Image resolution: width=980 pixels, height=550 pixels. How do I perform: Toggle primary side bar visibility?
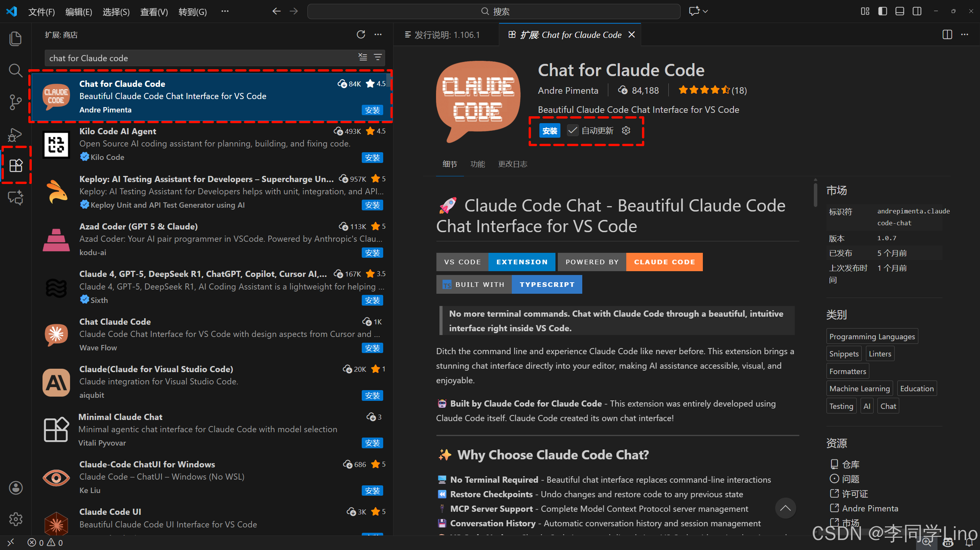click(882, 11)
